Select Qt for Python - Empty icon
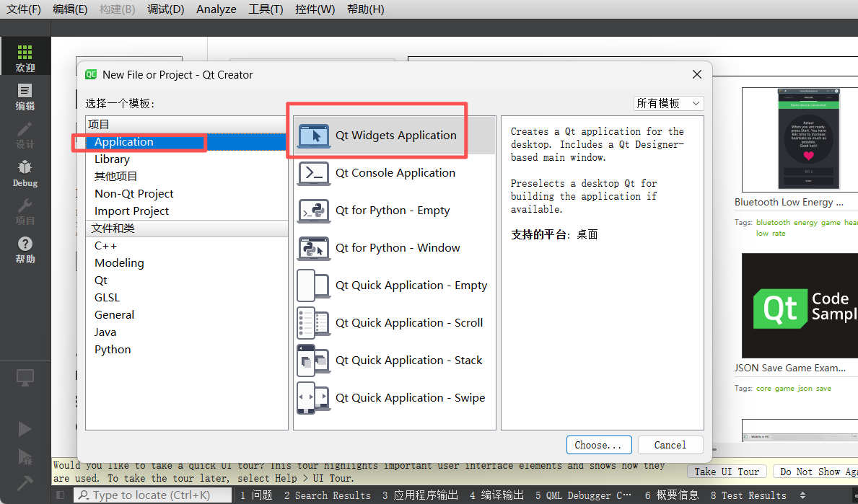This screenshot has height=504, width=858. (x=314, y=211)
